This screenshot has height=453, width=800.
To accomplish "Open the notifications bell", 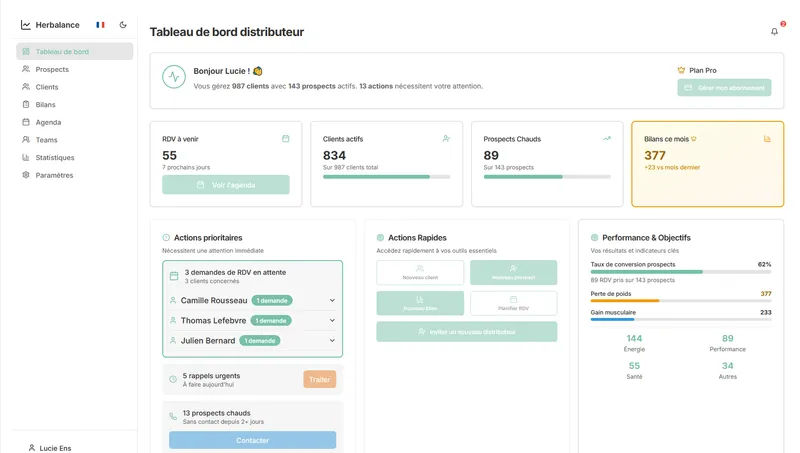I will tap(774, 32).
